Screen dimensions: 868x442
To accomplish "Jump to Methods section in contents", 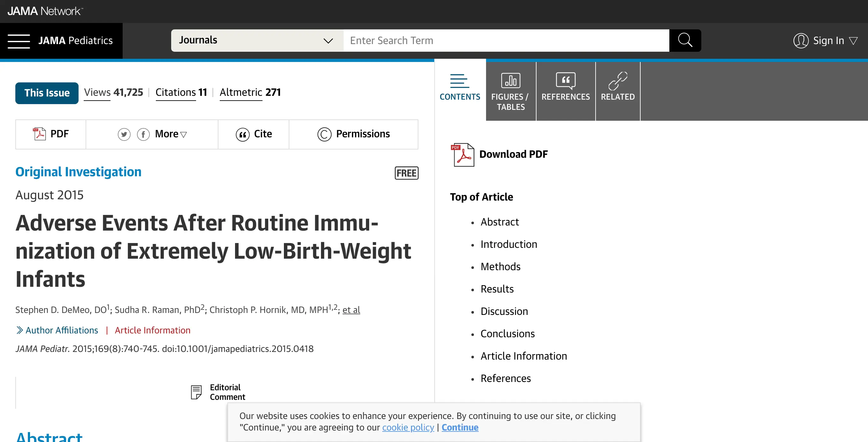I will tap(500, 266).
